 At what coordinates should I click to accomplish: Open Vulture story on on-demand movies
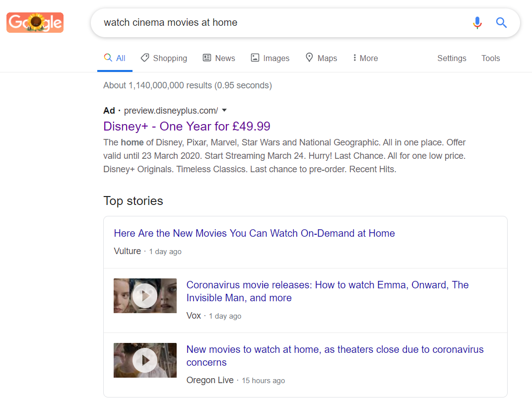click(254, 233)
